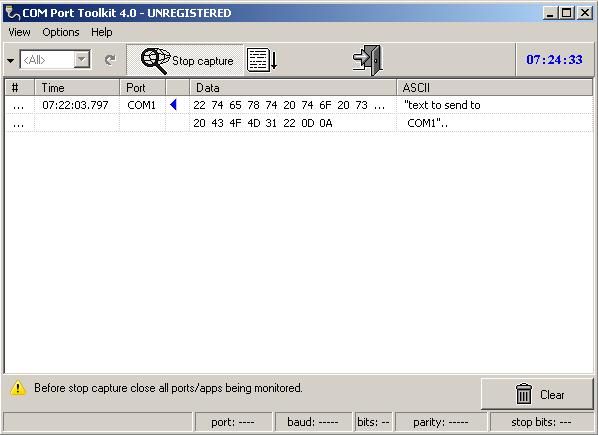Click the Data column header
Viewport: 598px width, 435px height.
pos(293,88)
